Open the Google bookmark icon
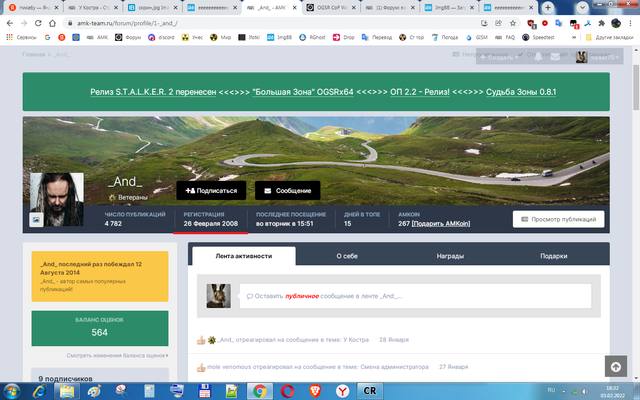Screen dimensions: 640x400 click(x=47, y=37)
